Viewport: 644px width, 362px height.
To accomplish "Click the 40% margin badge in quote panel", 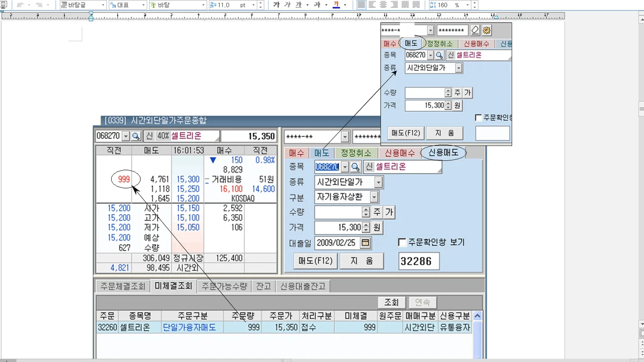I will pos(163,136).
